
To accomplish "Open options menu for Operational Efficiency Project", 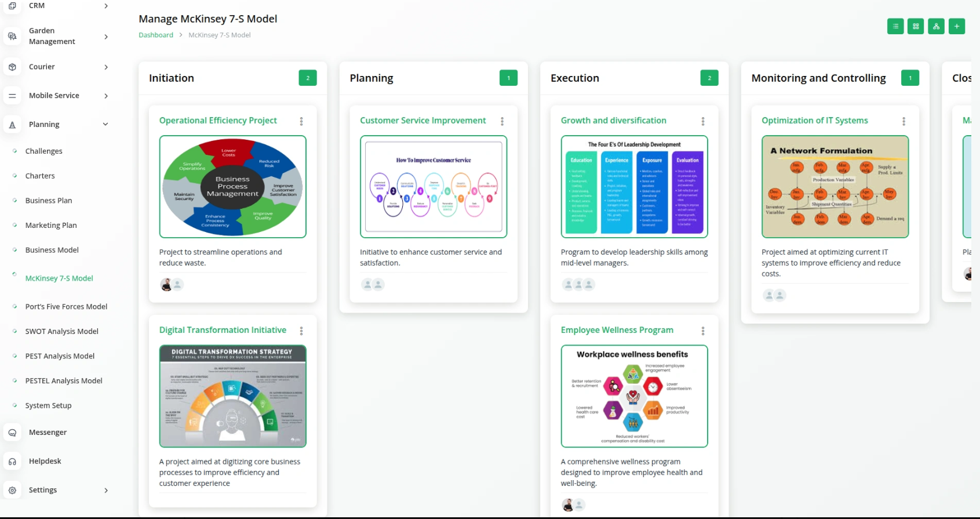I will (x=301, y=121).
